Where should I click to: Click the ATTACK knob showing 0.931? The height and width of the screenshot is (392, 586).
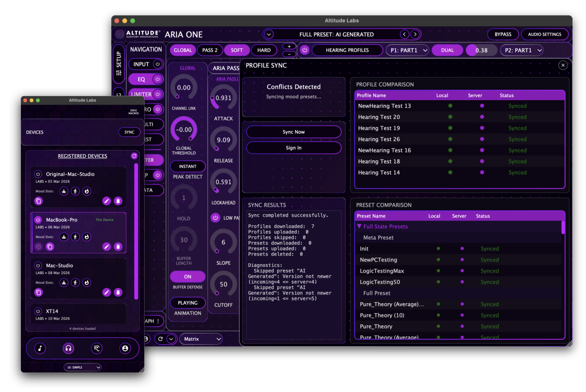click(x=223, y=98)
